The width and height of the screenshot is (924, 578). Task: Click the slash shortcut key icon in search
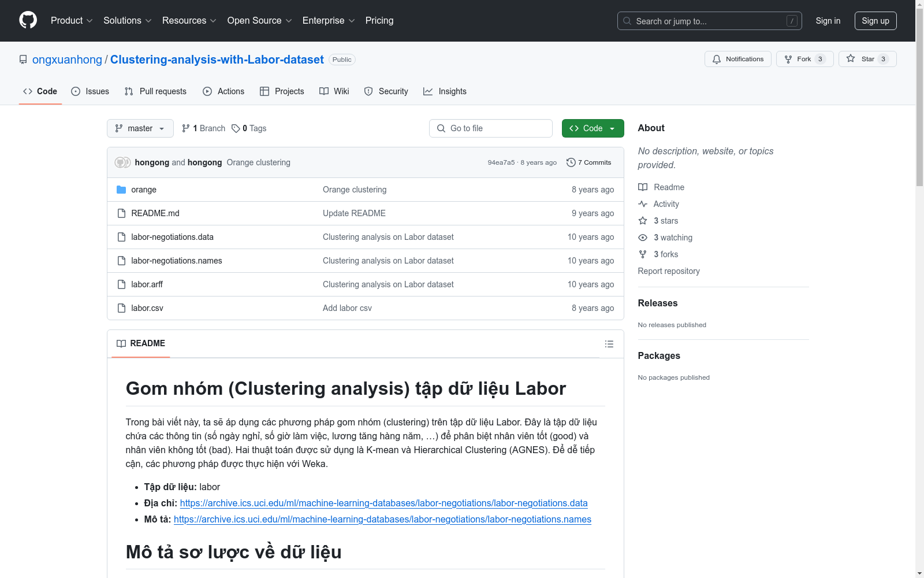pos(792,21)
